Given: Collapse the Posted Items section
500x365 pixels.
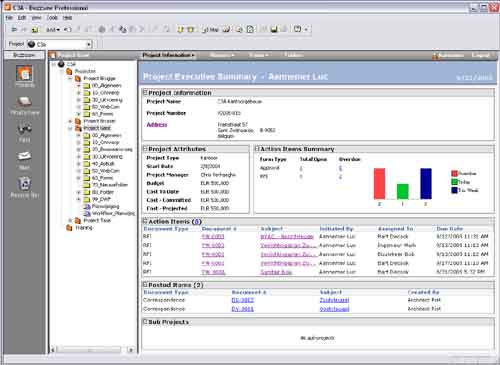Looking at the screenshot, I should 145,285.
